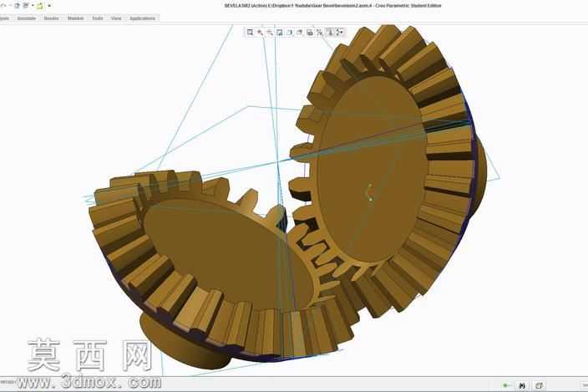Open the quick access toolbar customize arrow
The height and width of the screenshot is (392, 588).
[49, 6]
